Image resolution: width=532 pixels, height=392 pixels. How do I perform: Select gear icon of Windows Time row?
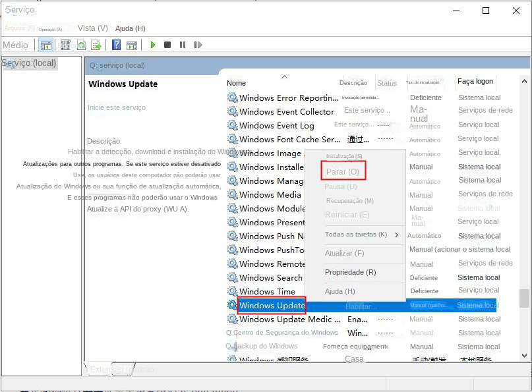(x=232, y=291)
